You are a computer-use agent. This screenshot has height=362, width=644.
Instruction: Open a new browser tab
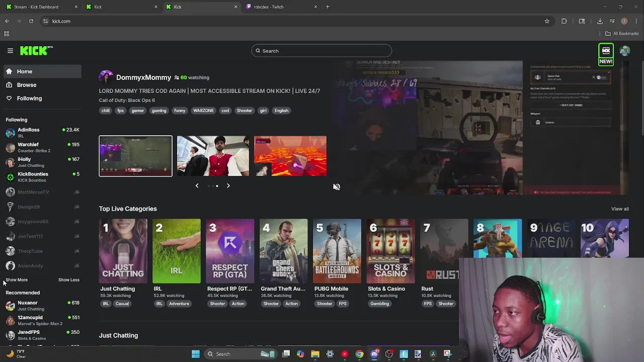(x=328, y=7)
